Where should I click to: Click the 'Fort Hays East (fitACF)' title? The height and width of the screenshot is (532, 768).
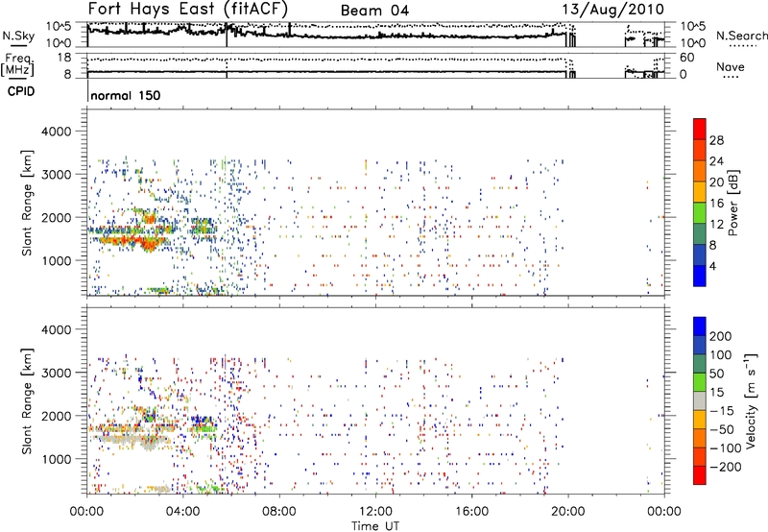(188, 10)
